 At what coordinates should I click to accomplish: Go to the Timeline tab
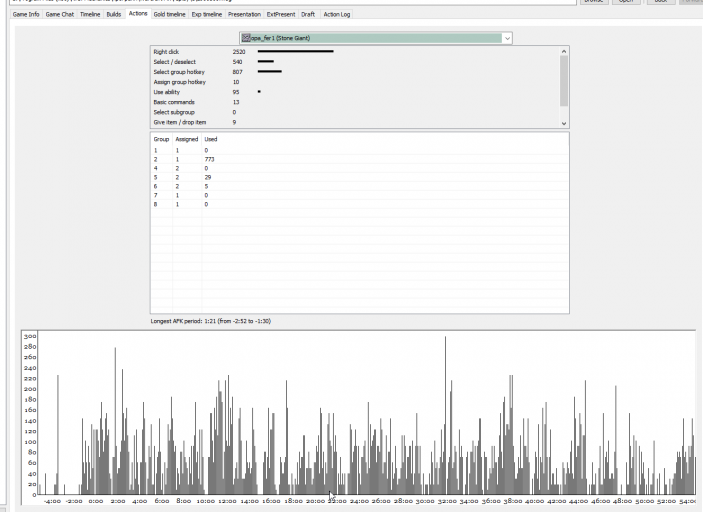tap(90, 14)
